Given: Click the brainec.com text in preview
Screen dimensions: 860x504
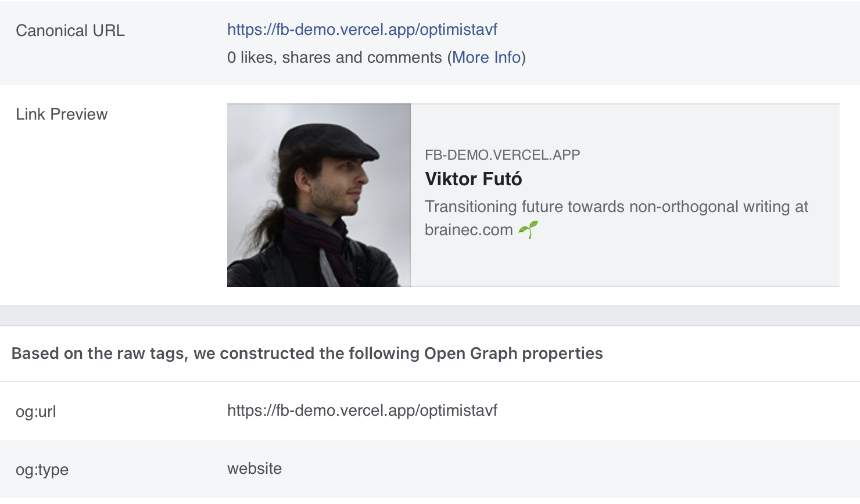Looking at the screenshot, I should tap(468, 230).
